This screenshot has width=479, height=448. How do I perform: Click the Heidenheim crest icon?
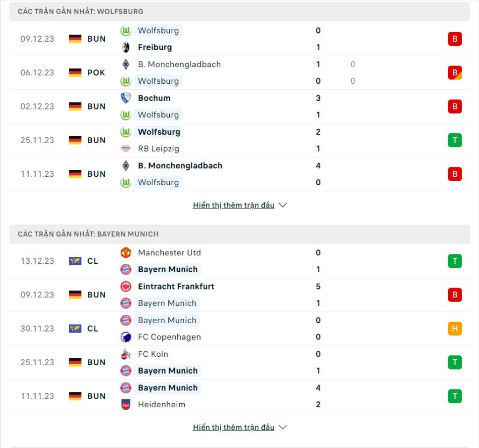(x=125, y=405)
